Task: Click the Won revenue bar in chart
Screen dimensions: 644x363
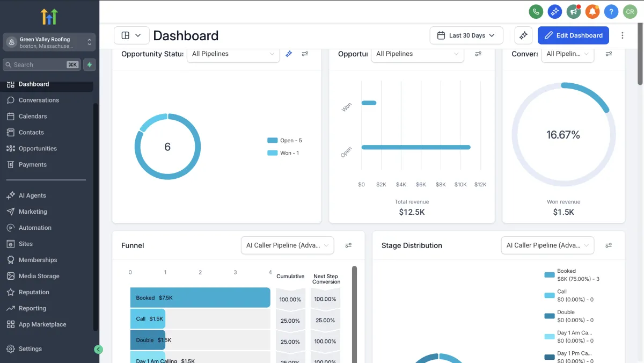Action: (x=369, y=103)
